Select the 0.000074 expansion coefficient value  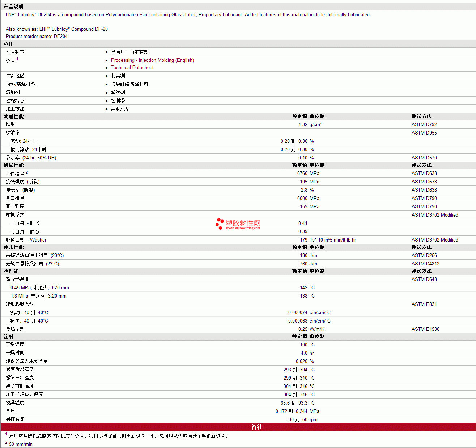click(x=298, y=313)
